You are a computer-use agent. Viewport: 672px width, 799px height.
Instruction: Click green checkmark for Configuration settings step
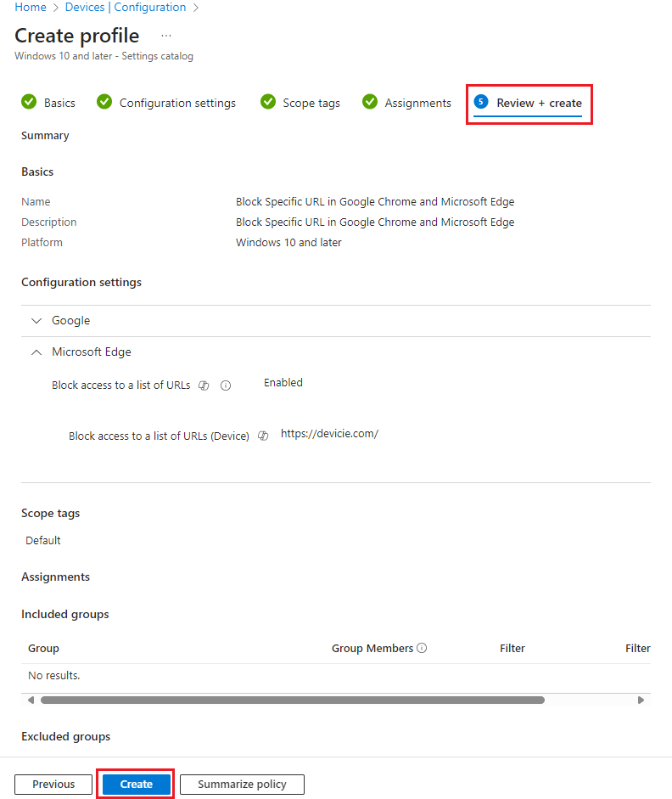[104, 102]
